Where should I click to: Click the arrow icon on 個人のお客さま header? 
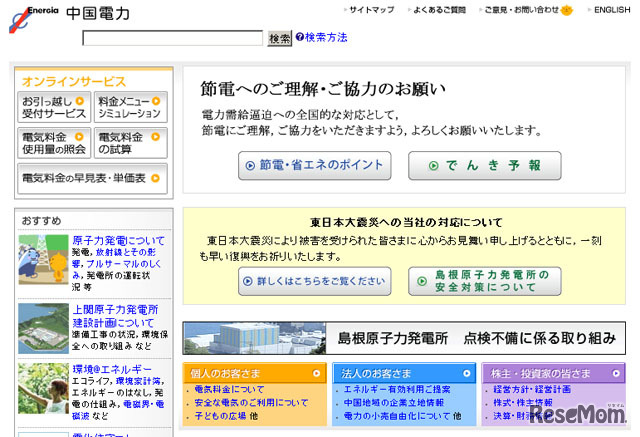(316, 373)
